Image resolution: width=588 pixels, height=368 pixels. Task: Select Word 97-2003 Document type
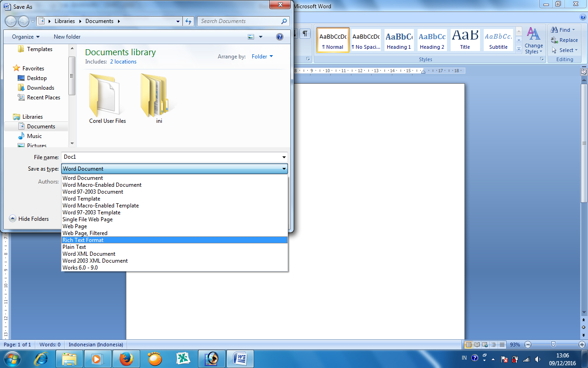click(175, 192)
